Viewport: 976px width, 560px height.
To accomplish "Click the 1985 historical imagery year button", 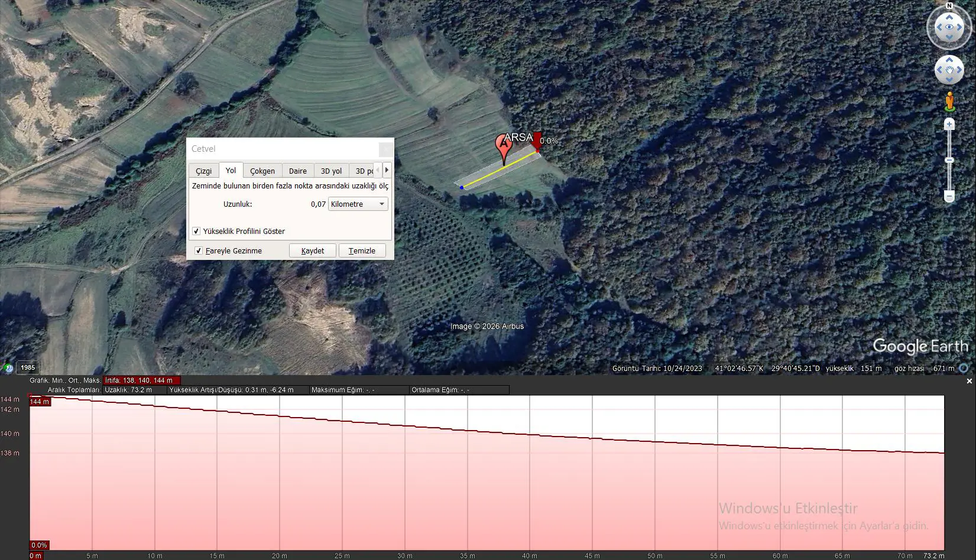I will [28, 367].
